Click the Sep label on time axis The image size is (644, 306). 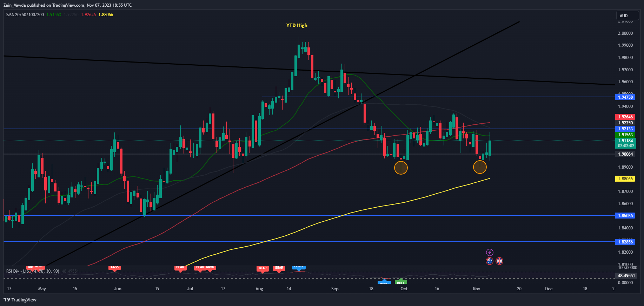coord(335,289)
